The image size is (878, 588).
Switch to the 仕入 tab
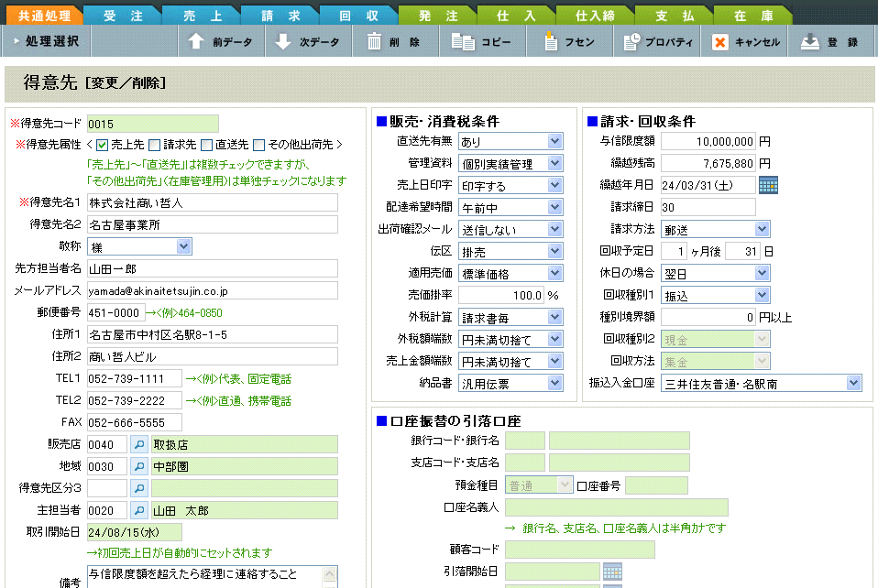[517, 15]
